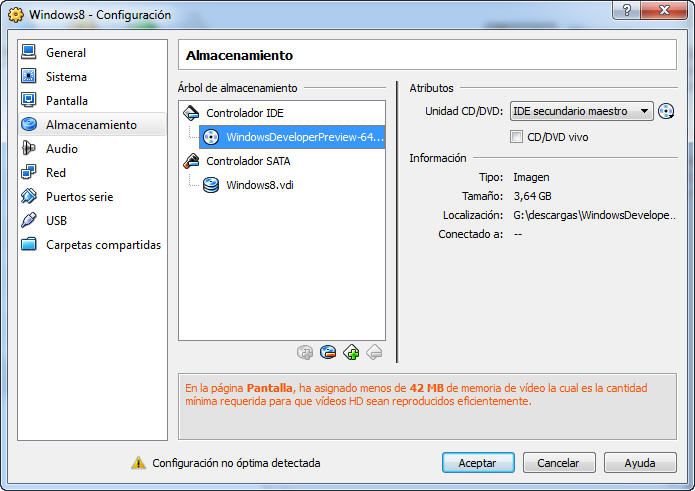Select the Controlador SATA tree node
This screenshot has height=491, width=695.
[x=282, y=161]
